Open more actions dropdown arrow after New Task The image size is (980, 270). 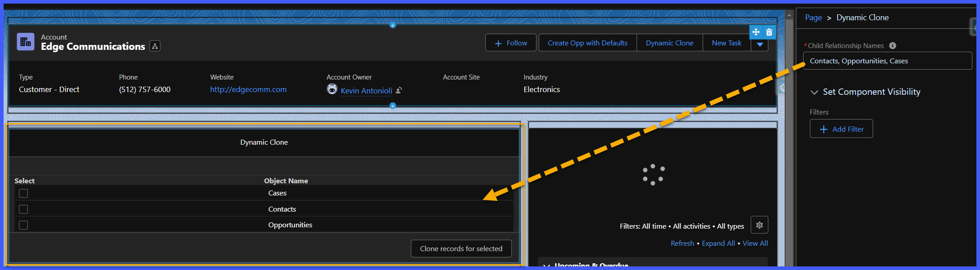(760, 44)
